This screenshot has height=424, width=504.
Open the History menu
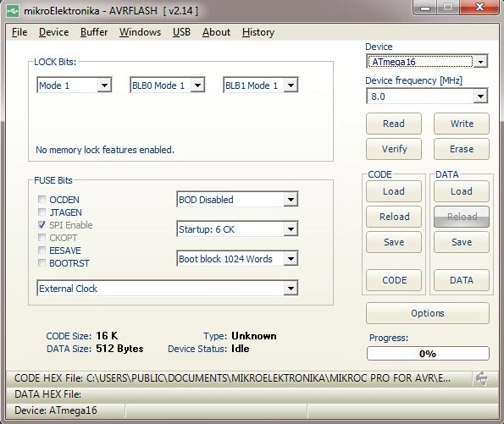click(258, 32)
